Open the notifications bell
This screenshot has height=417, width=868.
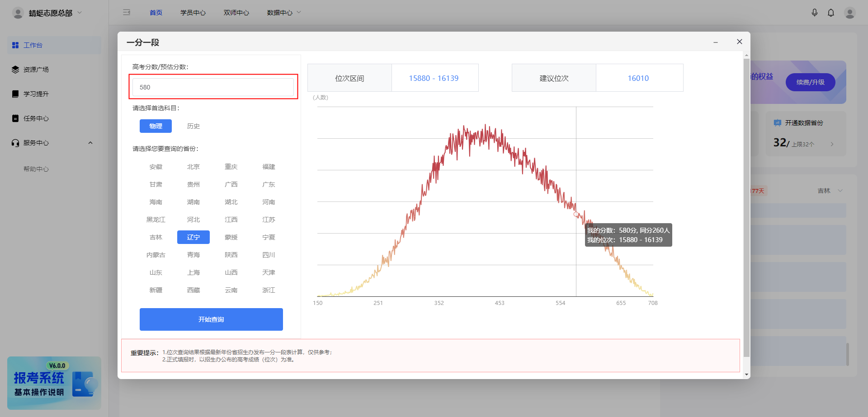830,13
